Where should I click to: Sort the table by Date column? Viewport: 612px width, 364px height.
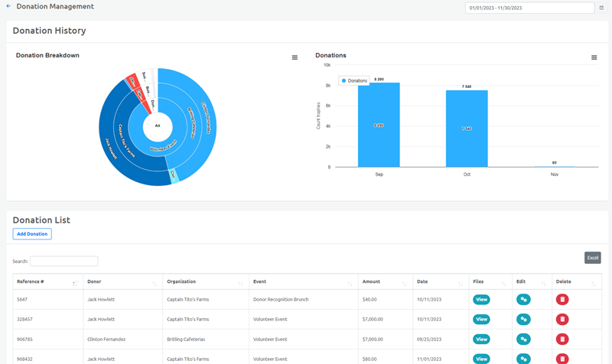coord(441,281)
